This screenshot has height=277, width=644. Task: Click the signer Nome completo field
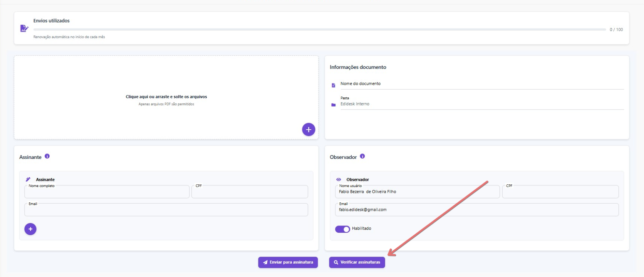click(x=107, y=192)
